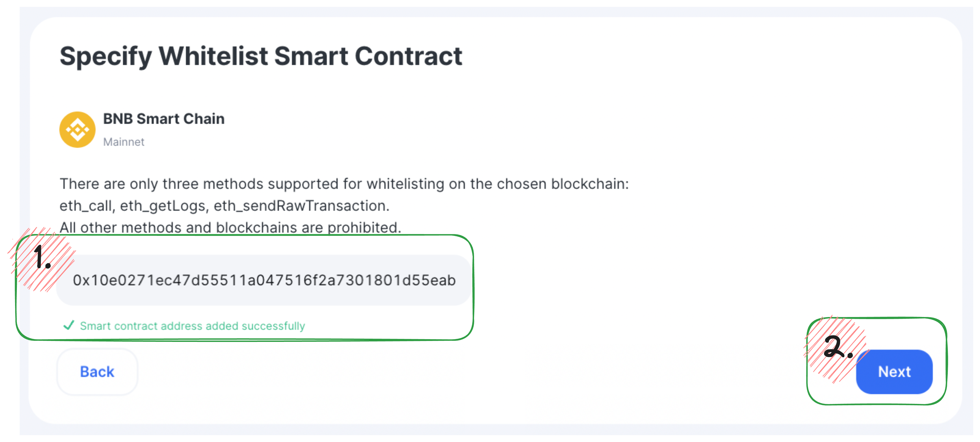Click the 'BNB Smart Chain' network name

pos(163,119)
